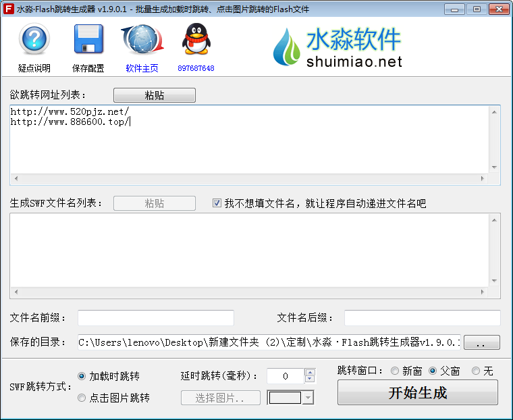
Task: Open the 疑点说明 help icon
Action: tap(34, 39)
